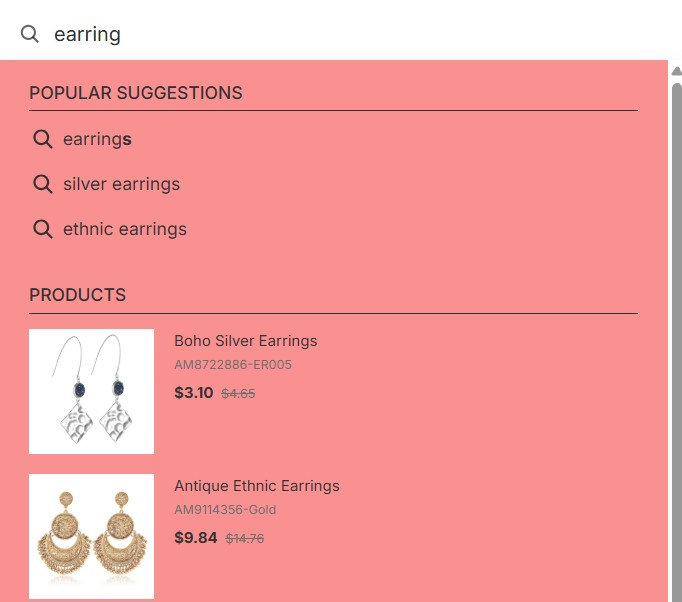Open the Boho Silver Earrings product image
682x602 pixels.
click(x=91, y=391)
